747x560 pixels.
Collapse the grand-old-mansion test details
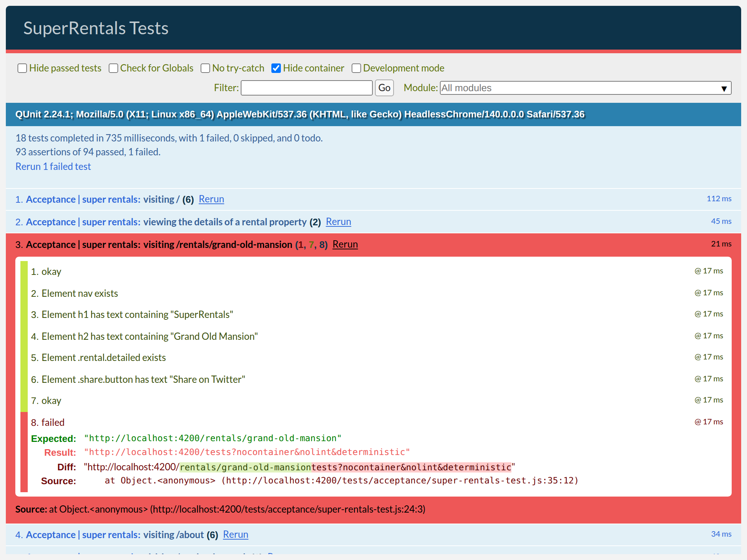pos(158,245)
